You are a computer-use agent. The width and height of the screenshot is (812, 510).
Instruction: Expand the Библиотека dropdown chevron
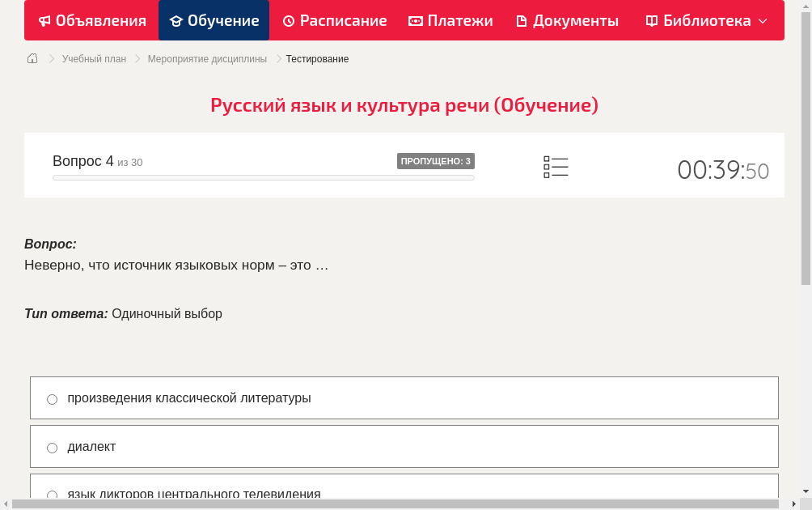point(760,20)
